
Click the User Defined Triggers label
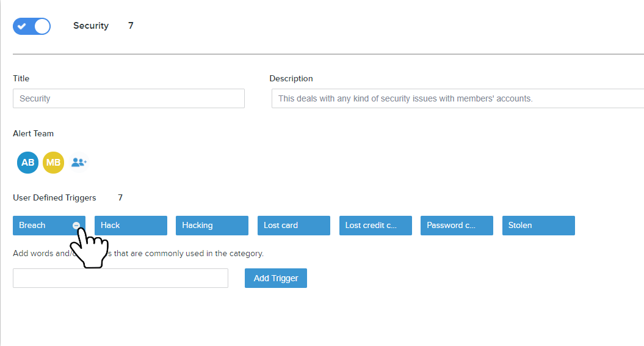tap(54, 198)
